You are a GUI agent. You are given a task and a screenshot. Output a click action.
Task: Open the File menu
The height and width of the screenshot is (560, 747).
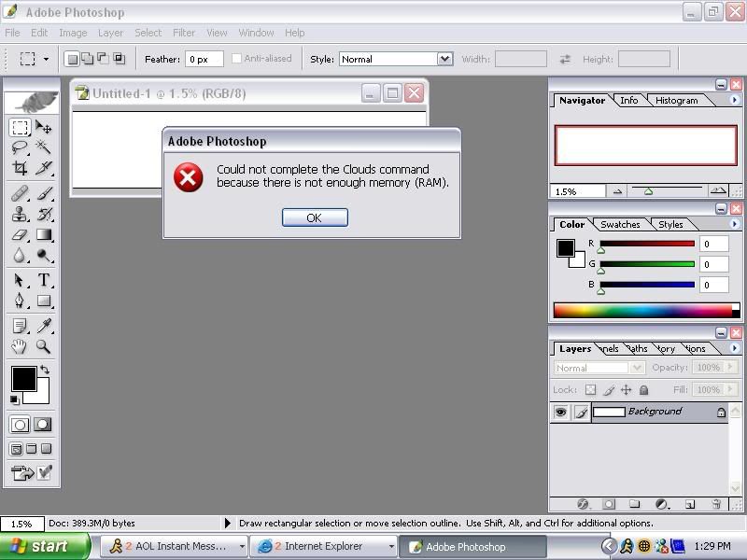12,33
